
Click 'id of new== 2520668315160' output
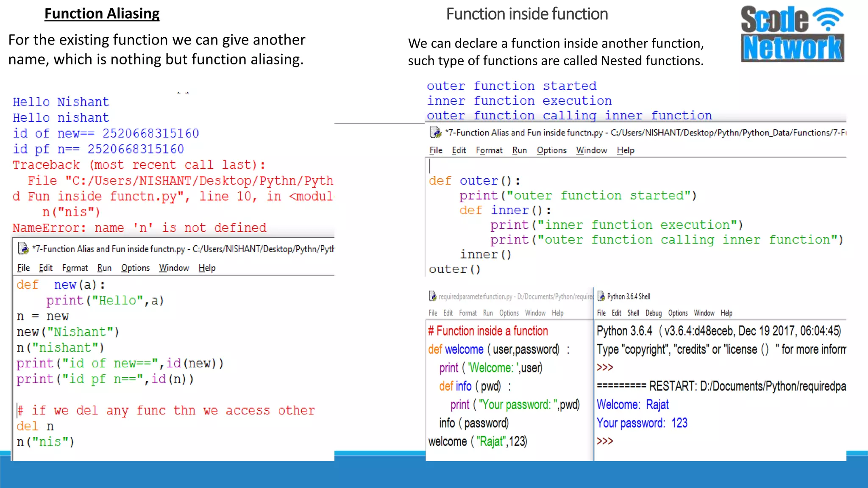[106, 133]
